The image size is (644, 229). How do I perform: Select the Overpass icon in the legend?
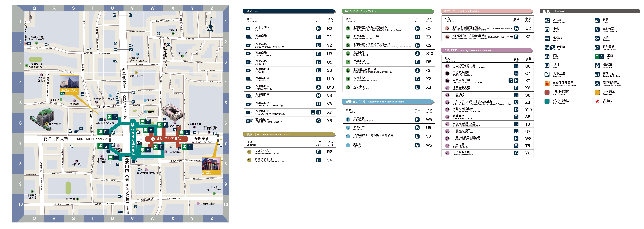tap(597, 39)
